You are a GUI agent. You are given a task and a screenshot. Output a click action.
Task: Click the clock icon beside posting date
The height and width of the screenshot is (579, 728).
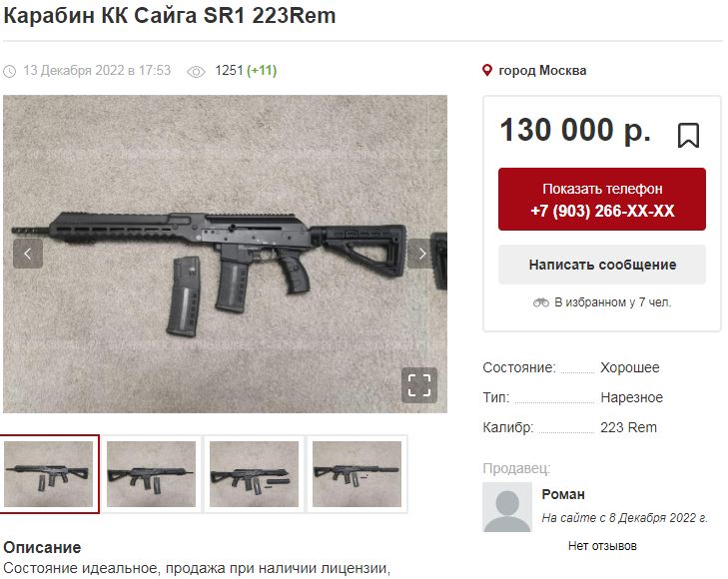coord(10,72)
